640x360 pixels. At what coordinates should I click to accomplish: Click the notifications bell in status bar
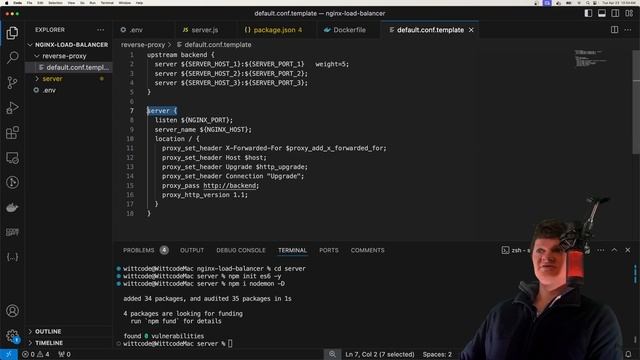pyautogui.click(x=628, y=354)
